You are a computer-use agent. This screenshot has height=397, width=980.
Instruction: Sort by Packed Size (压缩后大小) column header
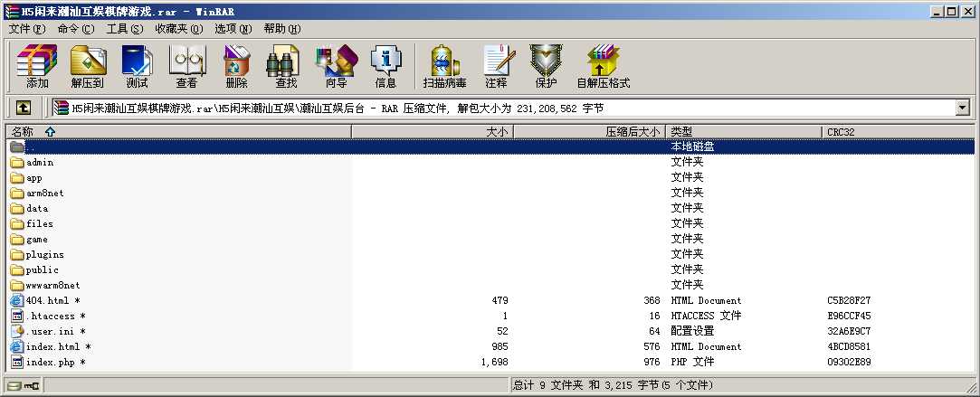pyautogui.click(x=590, y=132)
